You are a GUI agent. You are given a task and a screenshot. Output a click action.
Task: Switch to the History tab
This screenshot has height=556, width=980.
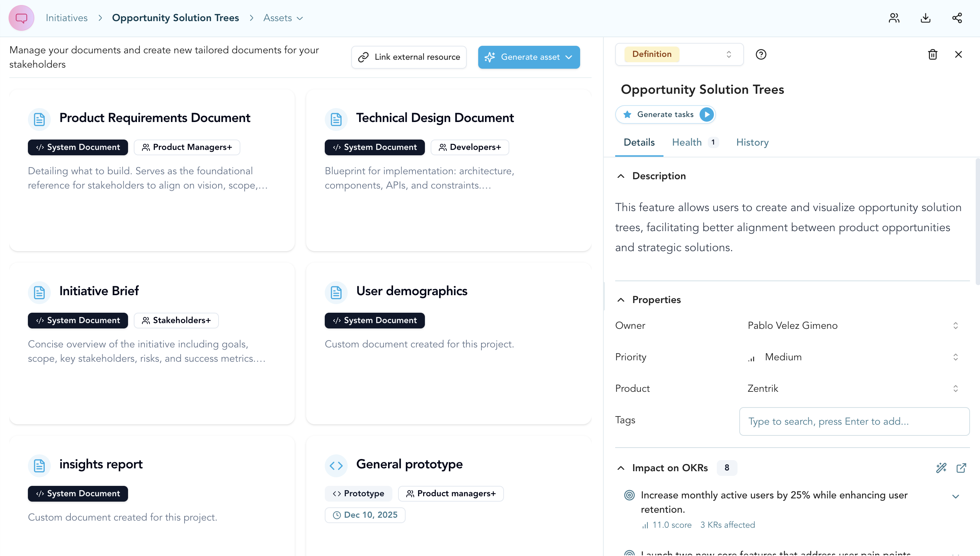click(752, 142)
